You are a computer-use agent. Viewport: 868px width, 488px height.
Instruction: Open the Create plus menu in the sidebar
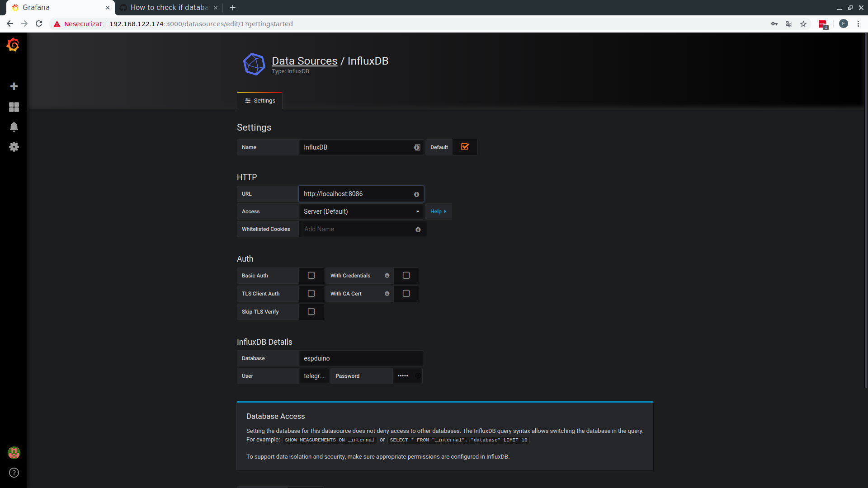[14, 86]
